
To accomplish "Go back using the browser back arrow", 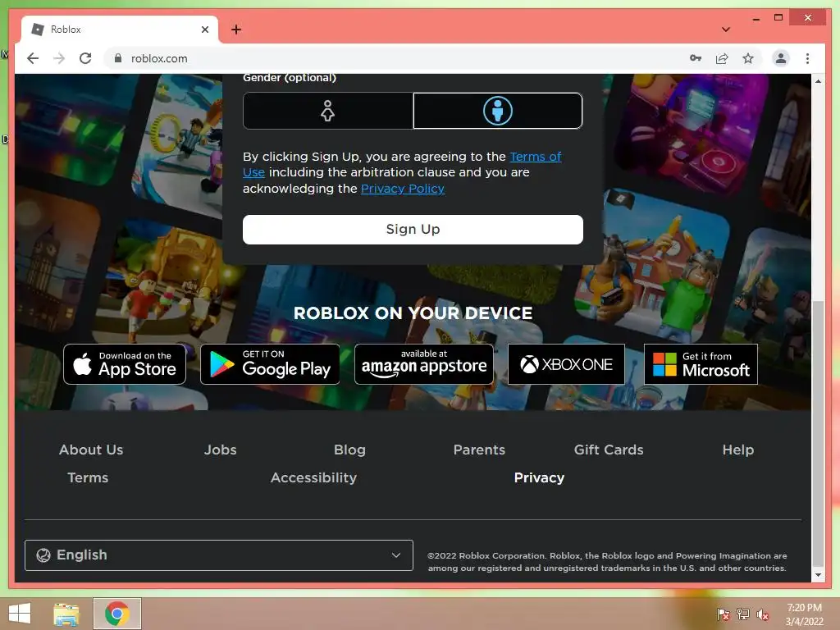I will pyautogui.click(x=33, y=58).
